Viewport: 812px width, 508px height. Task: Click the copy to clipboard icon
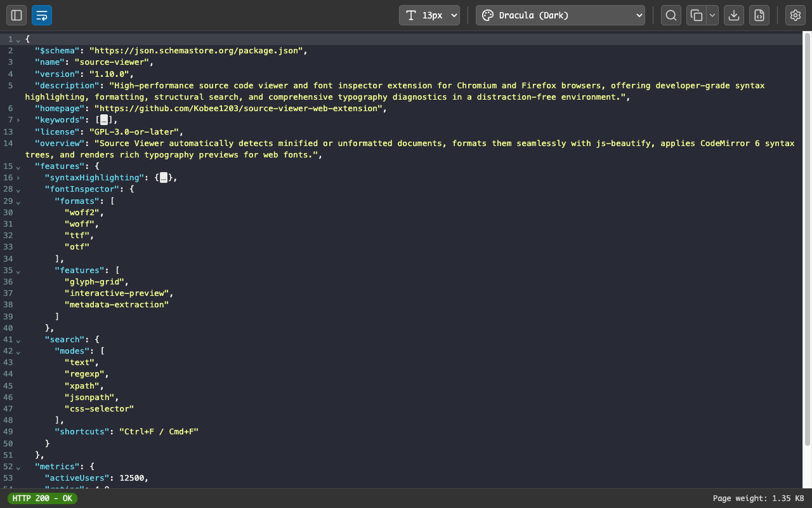tap(697, 15)
